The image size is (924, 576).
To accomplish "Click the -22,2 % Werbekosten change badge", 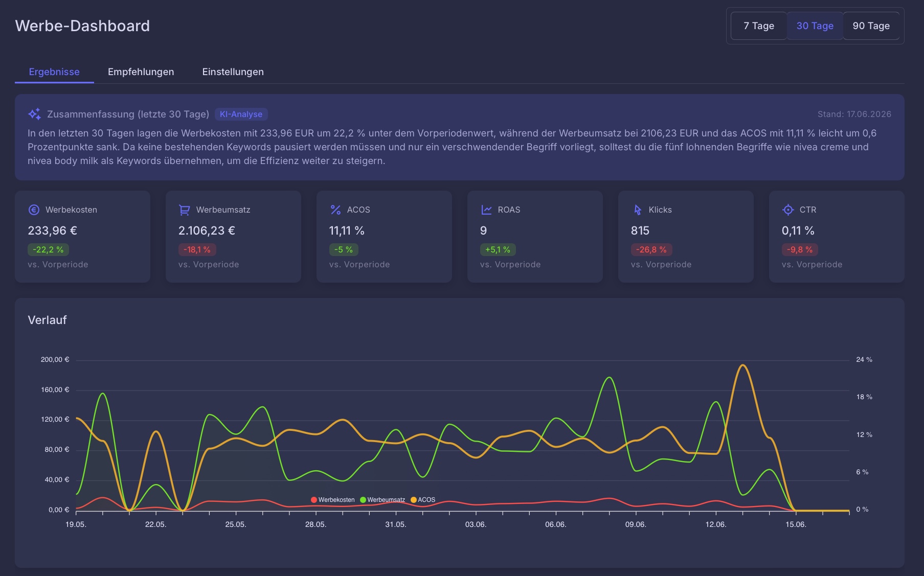I will pyautogui.click(x=48, y=249).
